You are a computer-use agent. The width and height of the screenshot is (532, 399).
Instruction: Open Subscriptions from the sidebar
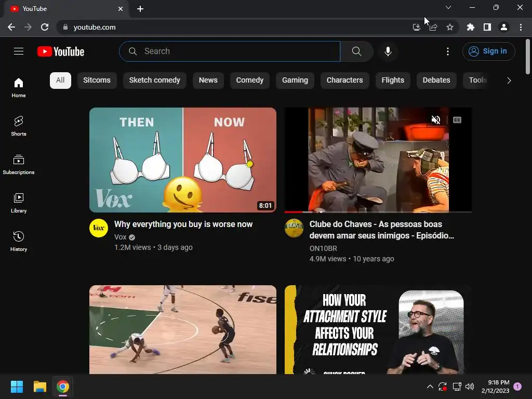click(19, 164)
